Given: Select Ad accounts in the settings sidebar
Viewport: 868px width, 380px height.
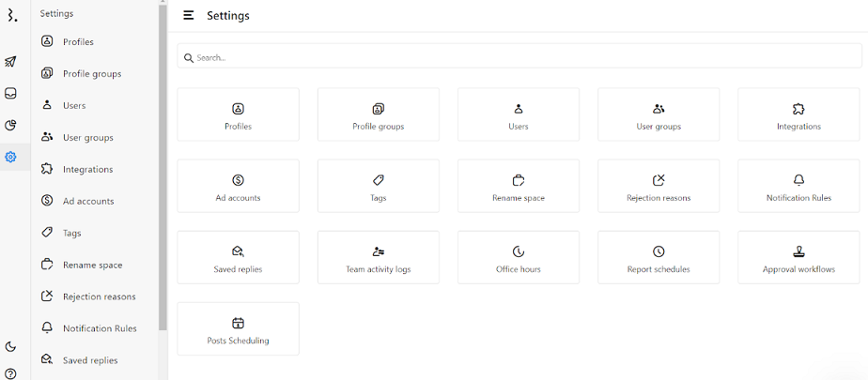Looking at the screenshot, I should tap(94, 201).
